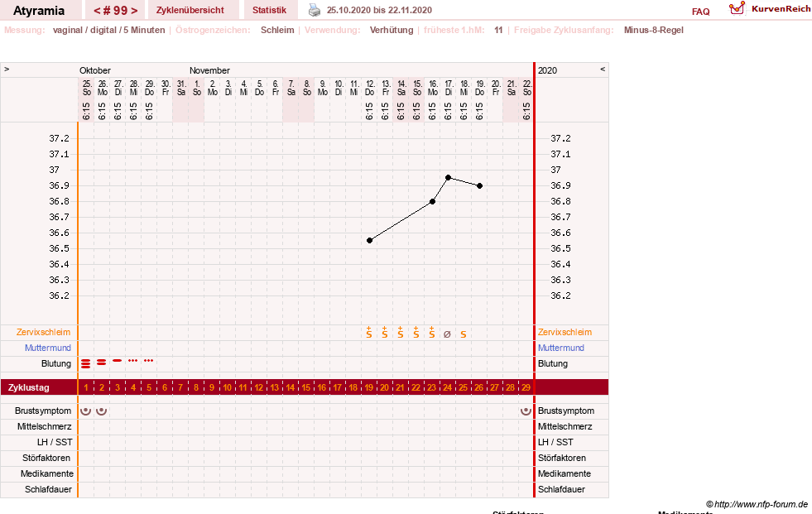
Task: Click the date header 12. Do
Action: (x=369, y=88)
